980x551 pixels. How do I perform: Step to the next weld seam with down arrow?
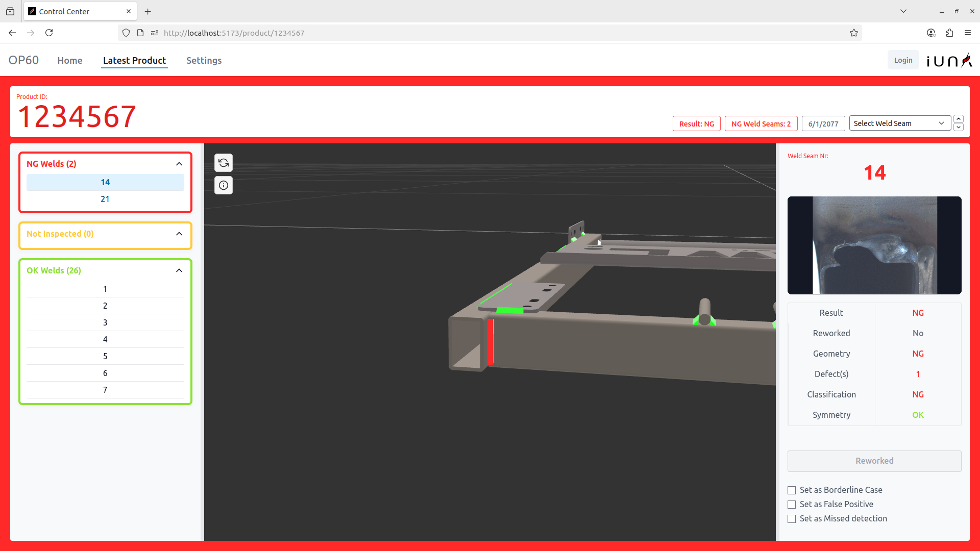[958, 127]
